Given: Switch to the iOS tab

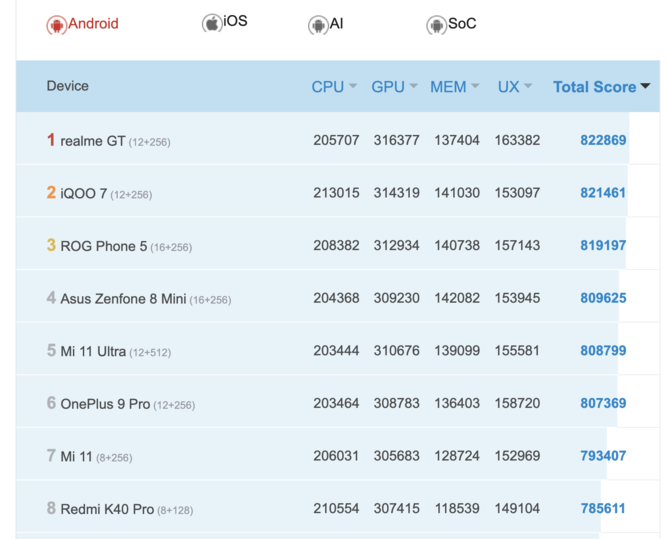Looking at the screenshot, I should click(x=225, y=23).
